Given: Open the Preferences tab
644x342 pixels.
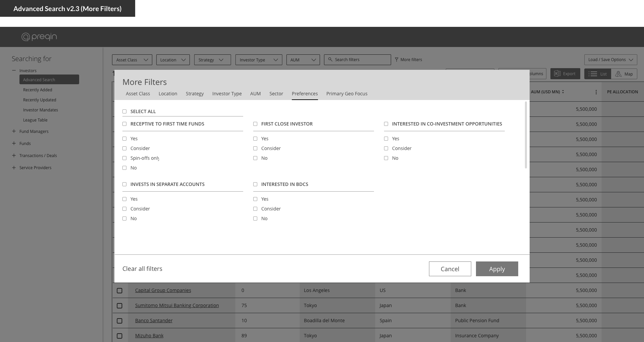Looking at the screenshot, I should pos(305,94).
